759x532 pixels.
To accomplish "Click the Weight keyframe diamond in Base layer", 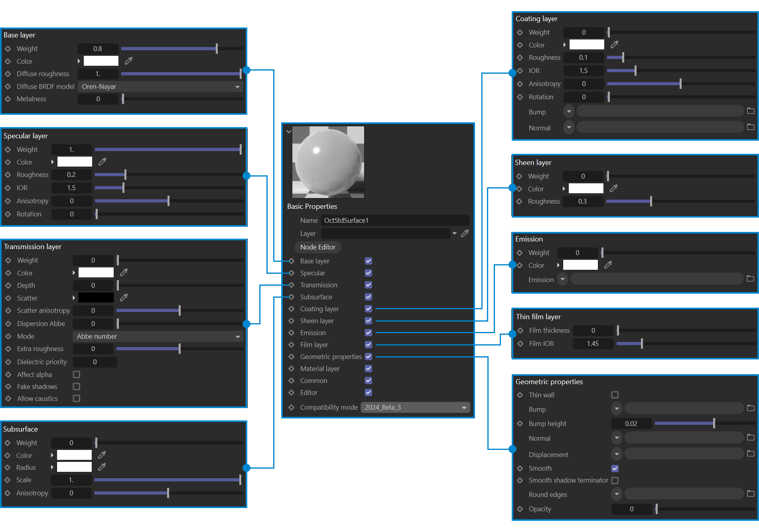I will (8, 49).
